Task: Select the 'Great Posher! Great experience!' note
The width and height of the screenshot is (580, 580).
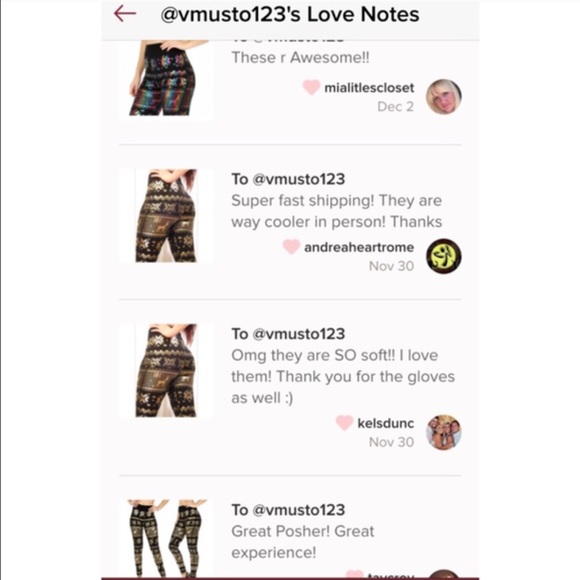Action: 303,542
